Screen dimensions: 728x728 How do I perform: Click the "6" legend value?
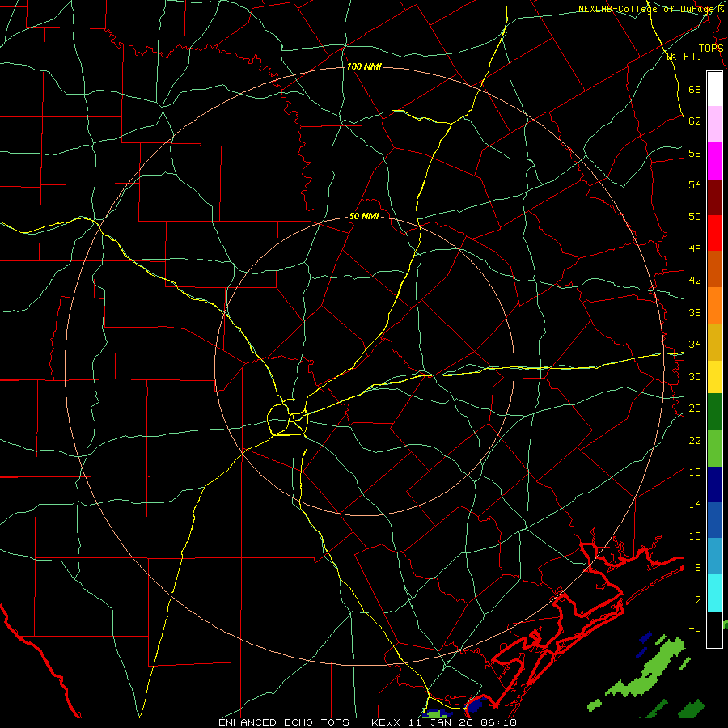coord(698,568)
